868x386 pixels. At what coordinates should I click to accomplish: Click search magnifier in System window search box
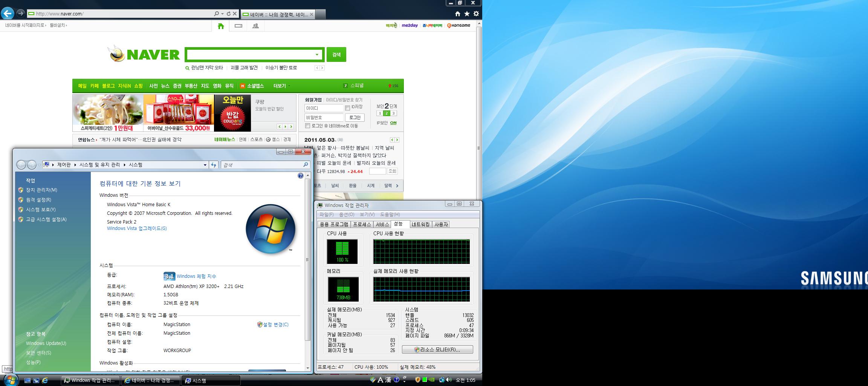pos(306,165)
